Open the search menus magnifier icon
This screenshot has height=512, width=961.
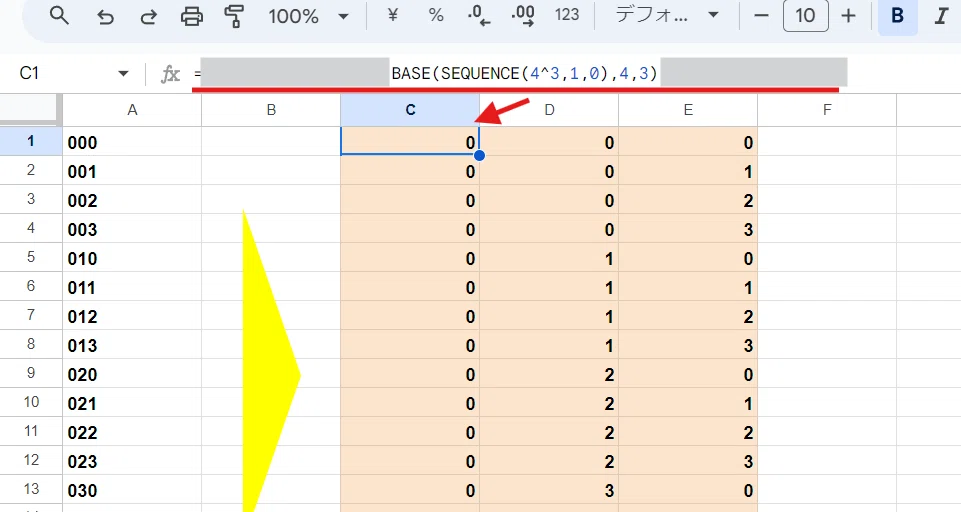pyautogui.click(x=59, y=16)
